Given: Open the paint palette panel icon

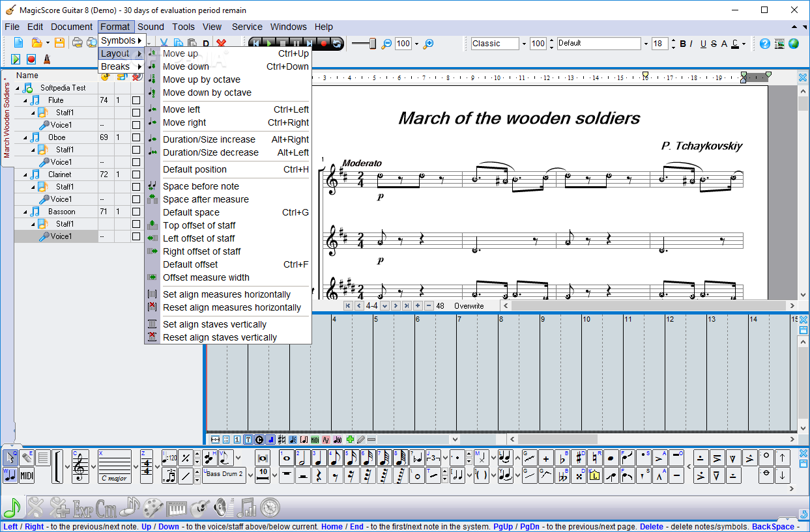Looking at the screenshot, I should [x=153, y=507].
